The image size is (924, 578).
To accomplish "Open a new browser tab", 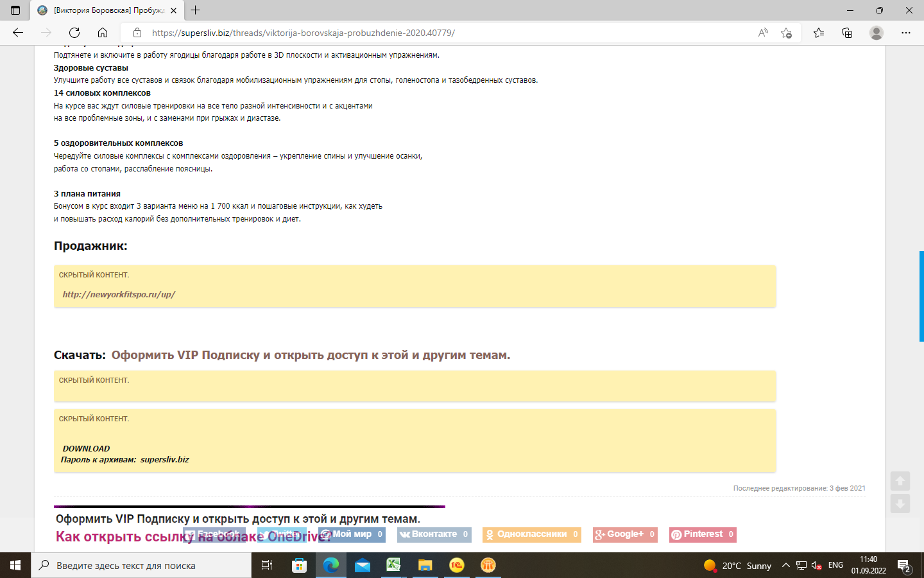I will tap(196, 10).
